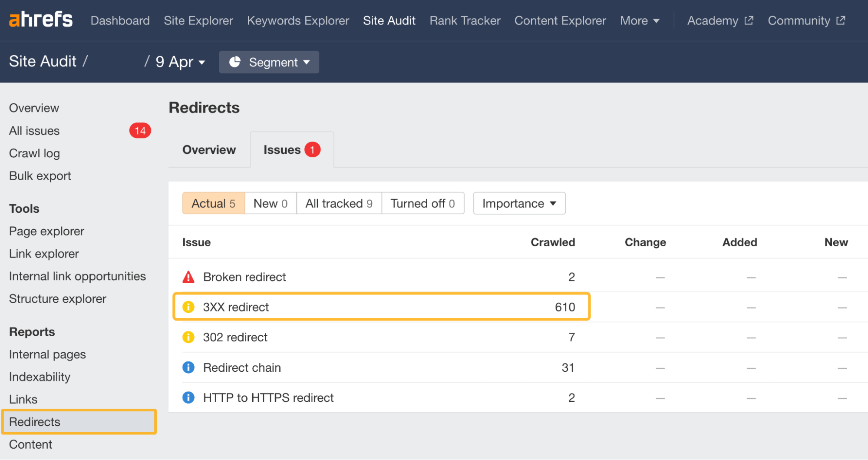Click the red '14' badge on All issues
868x460 pixels.
(140, 130)
